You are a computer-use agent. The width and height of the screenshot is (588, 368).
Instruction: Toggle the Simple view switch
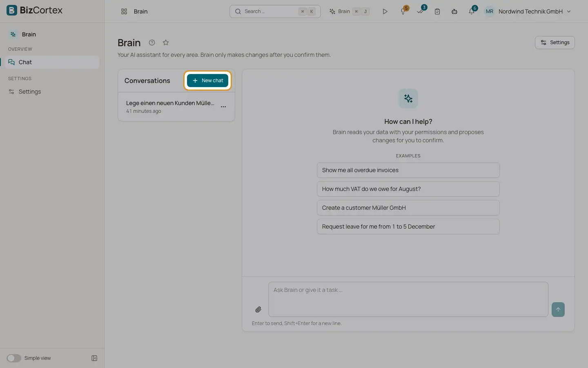14,358
